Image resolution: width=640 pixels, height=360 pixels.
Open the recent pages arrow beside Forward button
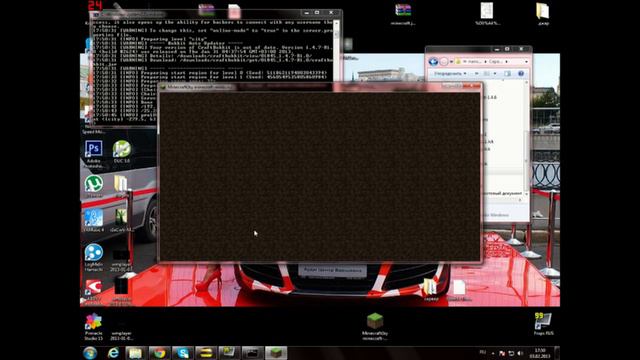pyautogui.click(x=451, y=62)
